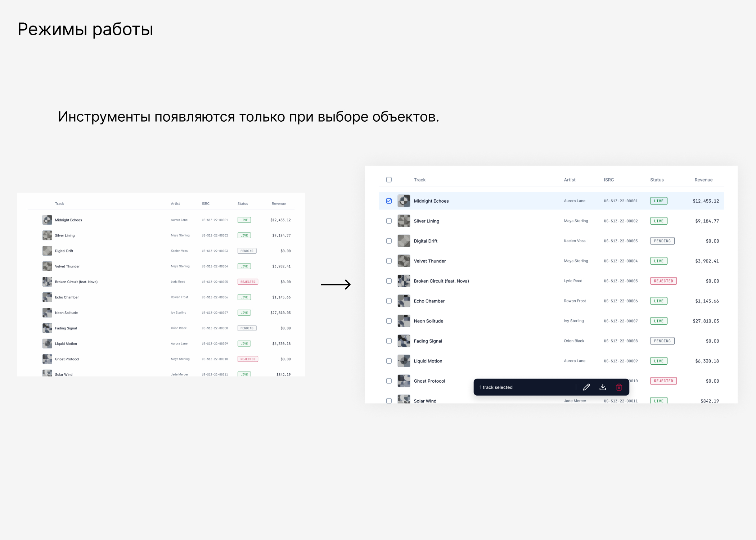
Task: Select the Fading Signal checkbox
Action: click(x=388, y=341)
